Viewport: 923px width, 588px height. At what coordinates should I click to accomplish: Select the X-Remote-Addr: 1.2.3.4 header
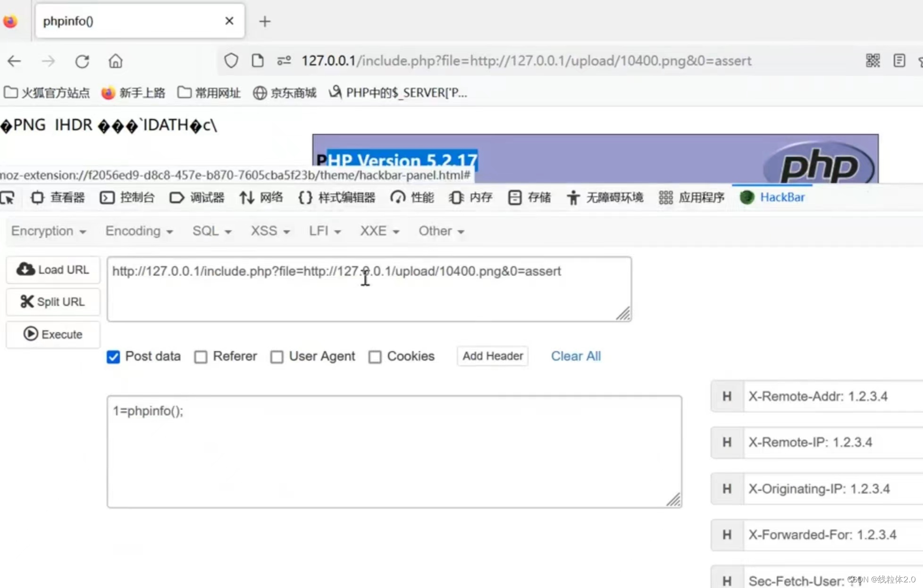(x=833, y=396)
